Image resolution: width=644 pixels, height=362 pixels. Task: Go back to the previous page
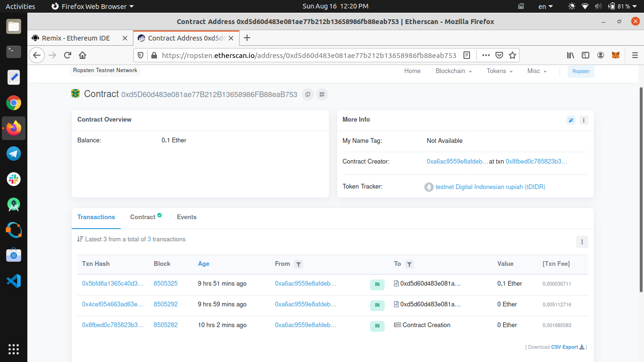37,55
